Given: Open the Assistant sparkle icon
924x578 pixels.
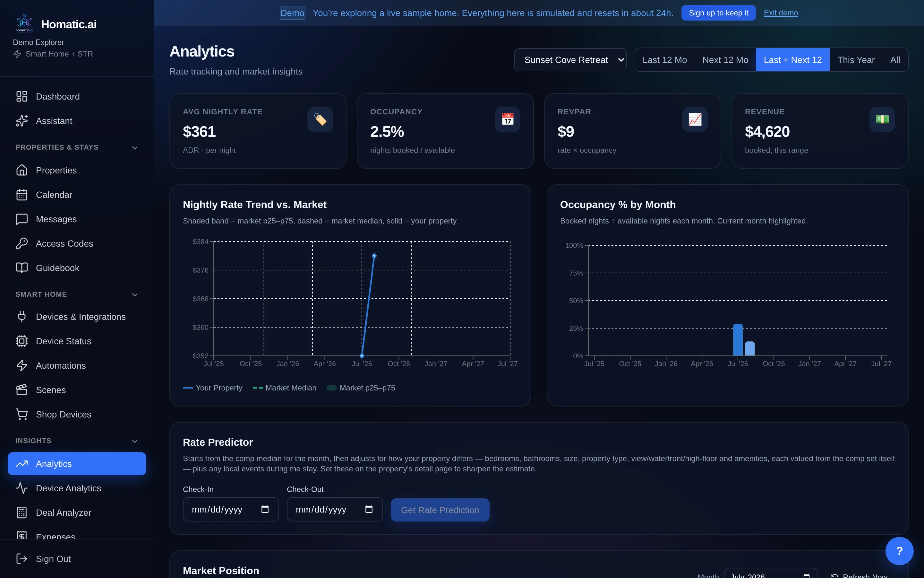Looking at the screenshot, I should click(22, 121).
